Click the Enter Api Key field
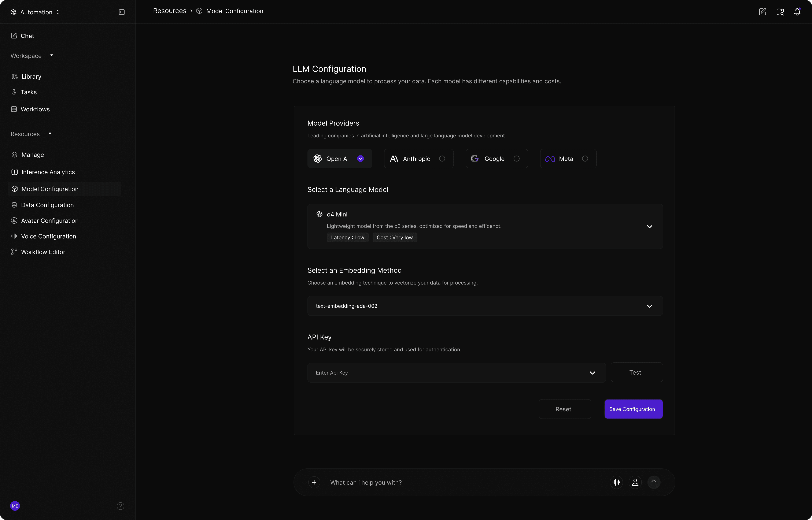 point(449,373)
